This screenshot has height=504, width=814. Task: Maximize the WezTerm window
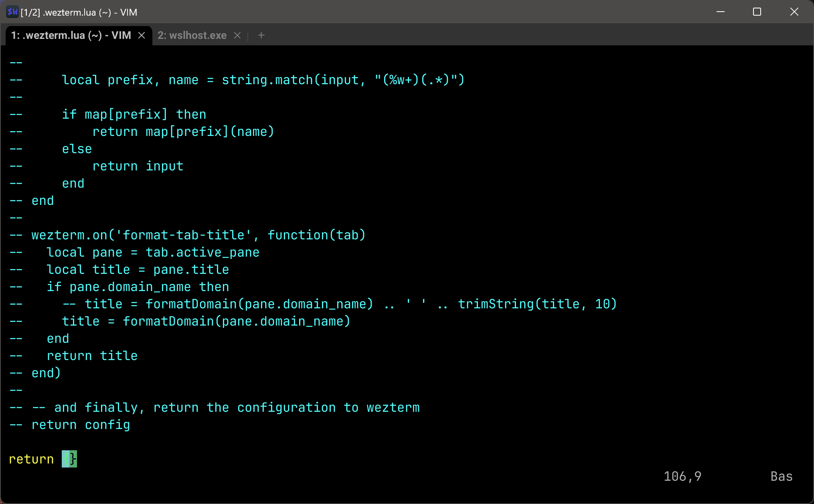pos(757,12)
